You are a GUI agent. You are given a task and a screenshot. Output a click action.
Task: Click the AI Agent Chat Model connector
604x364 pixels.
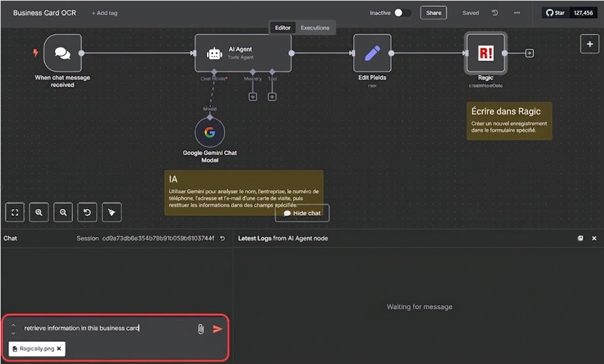[x=214, y=73]
